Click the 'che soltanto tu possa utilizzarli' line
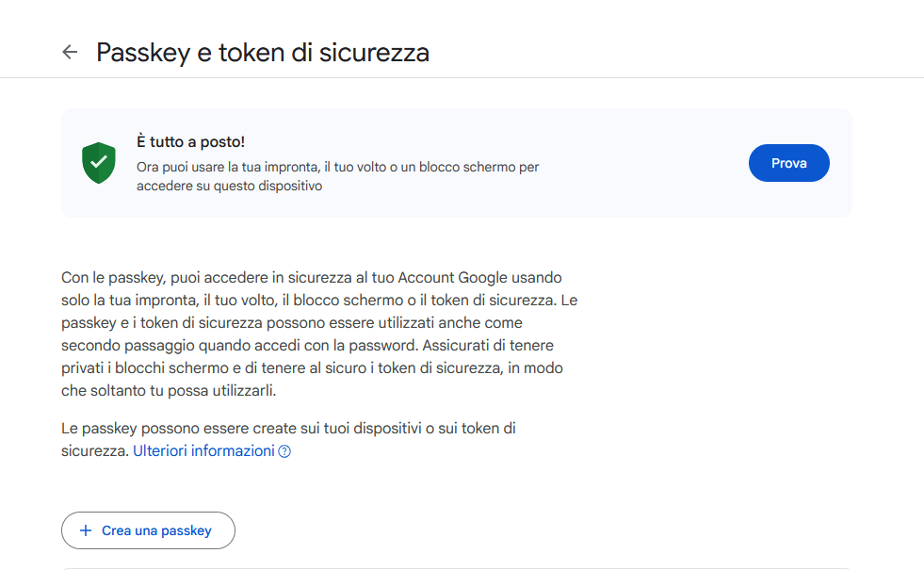924x570 pixels. [x=169, y=391]
